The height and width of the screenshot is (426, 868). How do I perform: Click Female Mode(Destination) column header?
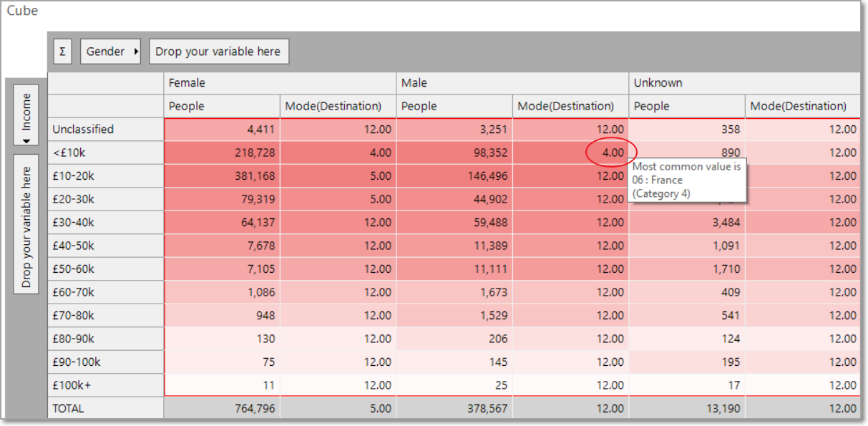pos(338,106)
